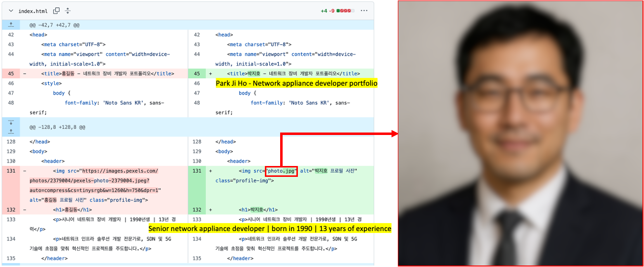Click original-side </head> line 128
Screen dimensions: 644x267
click(x=104, y=142)
